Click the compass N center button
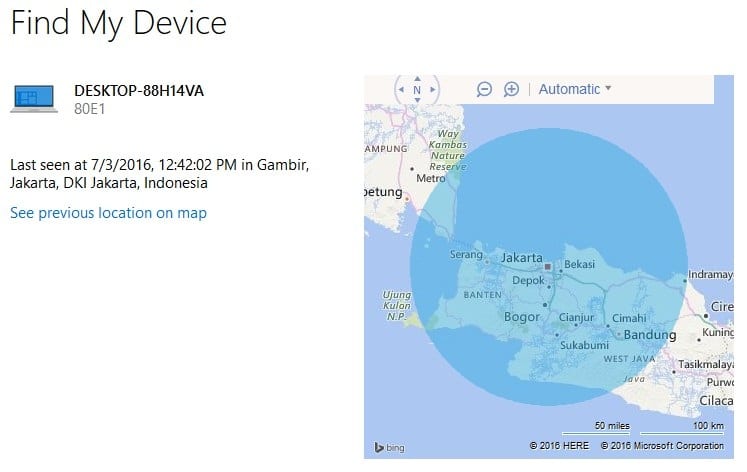The height and width of the screenshot is (472, 747). (x=417, y=90)
